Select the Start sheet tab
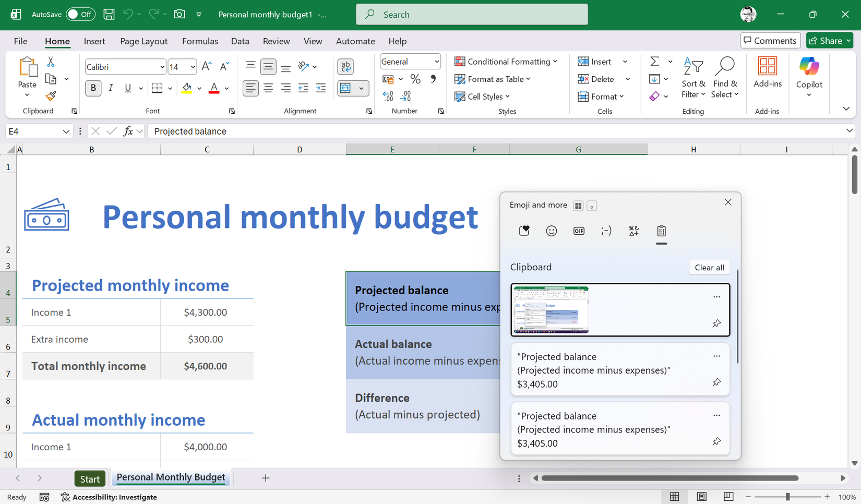Image resolution: width=861 pixels, height=504 pixels. [x=90, y=478]
